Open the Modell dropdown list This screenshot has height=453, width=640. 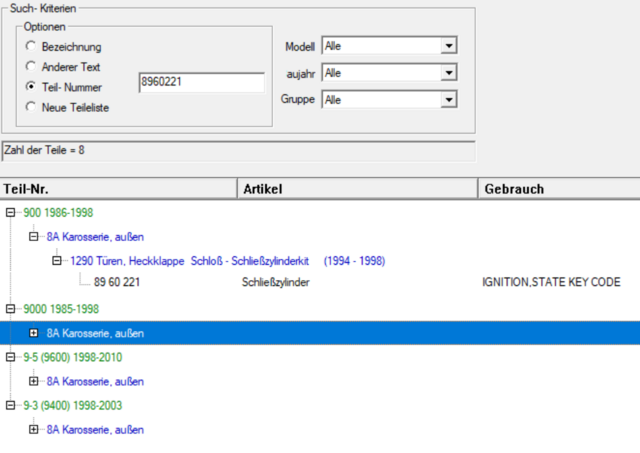(x=449, y=46)
